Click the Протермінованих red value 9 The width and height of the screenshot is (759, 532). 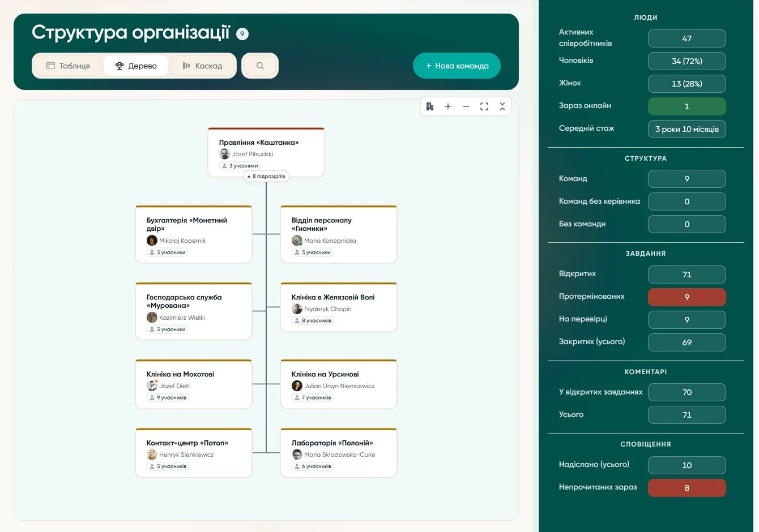tap(687, 297)
